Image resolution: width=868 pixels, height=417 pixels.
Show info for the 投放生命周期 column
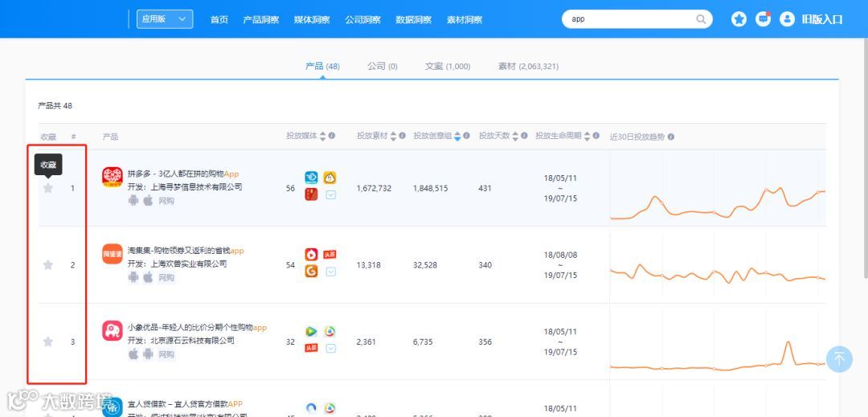[596, 136]
